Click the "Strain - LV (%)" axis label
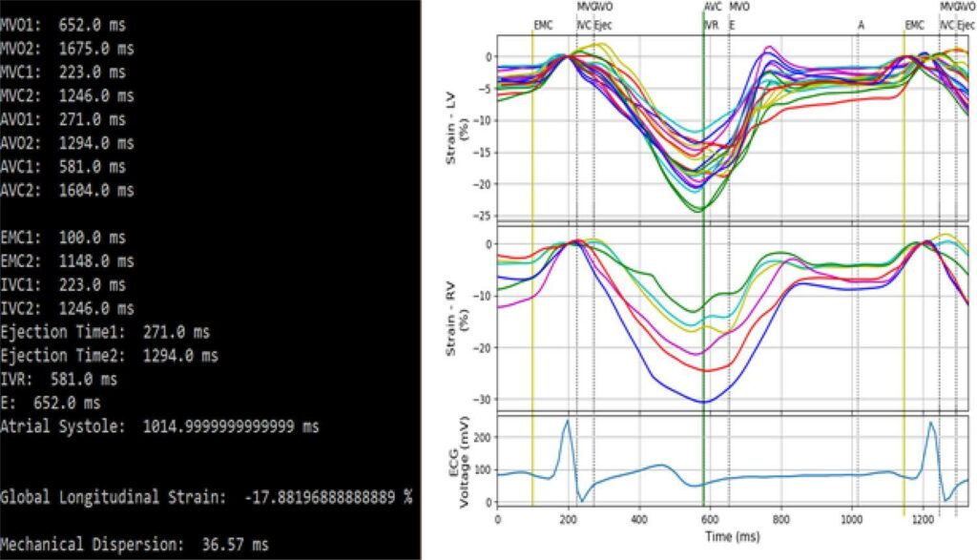 point(457,128)
